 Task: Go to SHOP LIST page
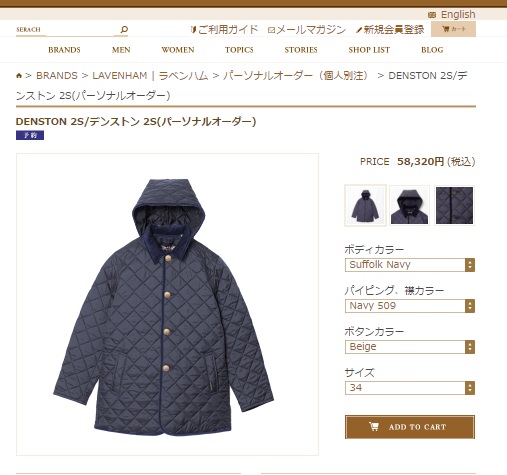point(369,50)
